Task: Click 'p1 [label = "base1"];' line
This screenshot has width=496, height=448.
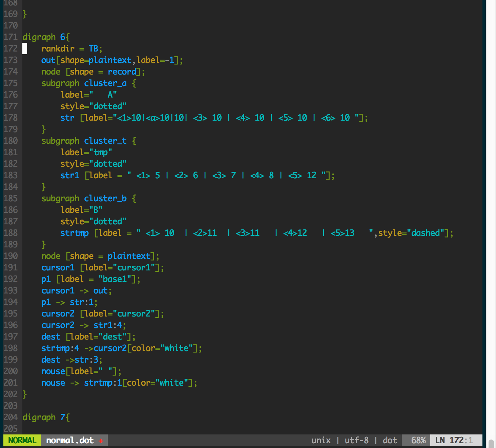Action: click(91, 279)
